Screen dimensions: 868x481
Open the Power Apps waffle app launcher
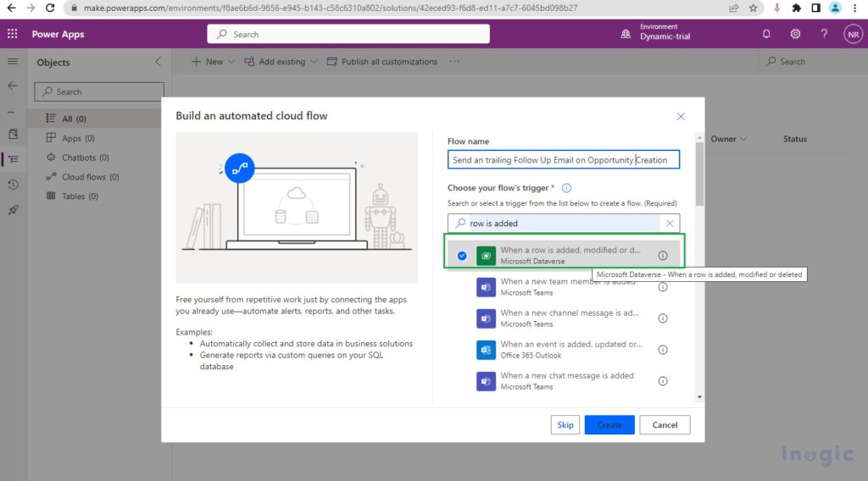point(13,34)
